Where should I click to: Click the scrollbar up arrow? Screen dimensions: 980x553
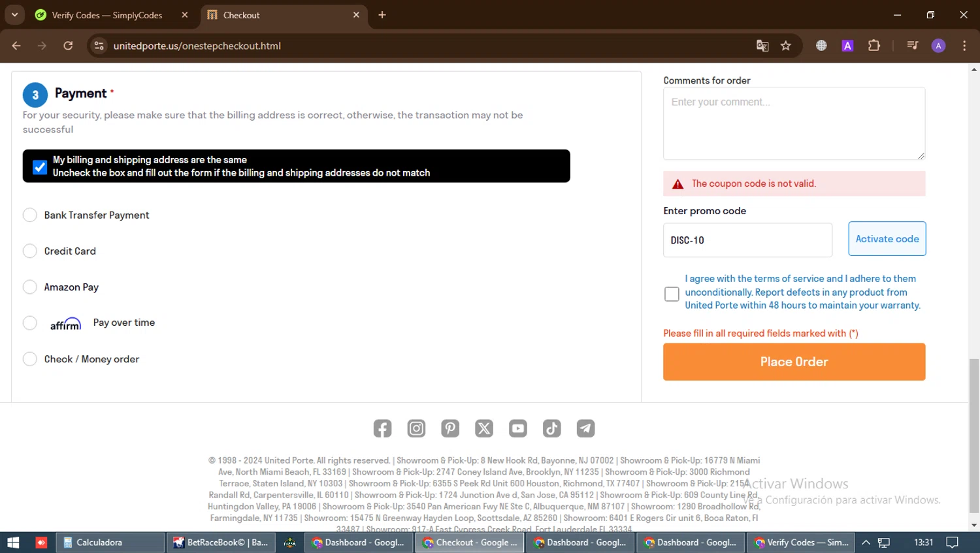[x=974, y=69]
